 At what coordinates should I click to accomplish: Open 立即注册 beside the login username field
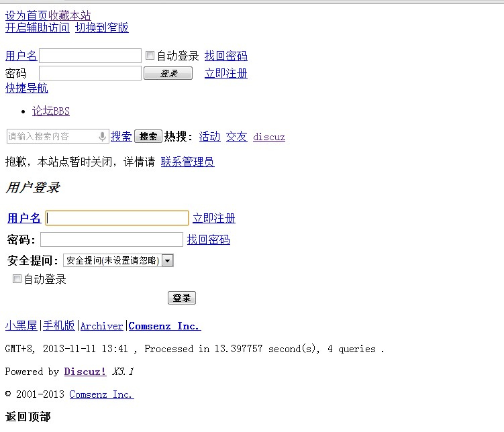tap(214, 218)
